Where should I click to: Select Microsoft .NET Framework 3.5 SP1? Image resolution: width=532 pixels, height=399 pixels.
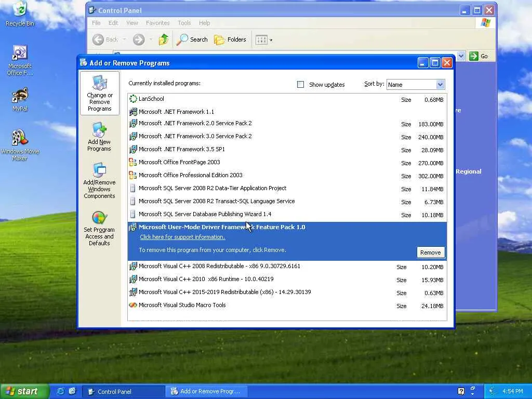tap(287, 149)
